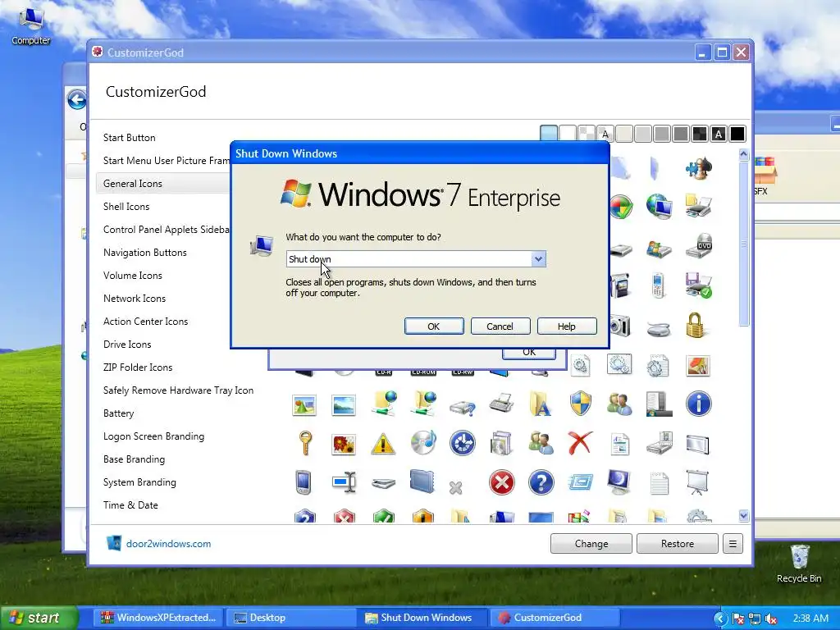Choose the Windows logo drive icon

(x=659, y=249)
